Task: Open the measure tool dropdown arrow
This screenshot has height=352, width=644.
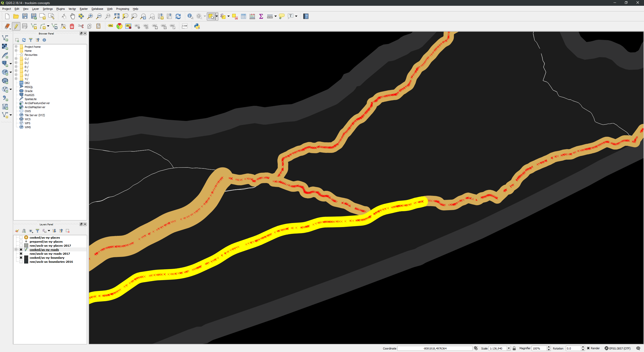Action: point(276,16)
